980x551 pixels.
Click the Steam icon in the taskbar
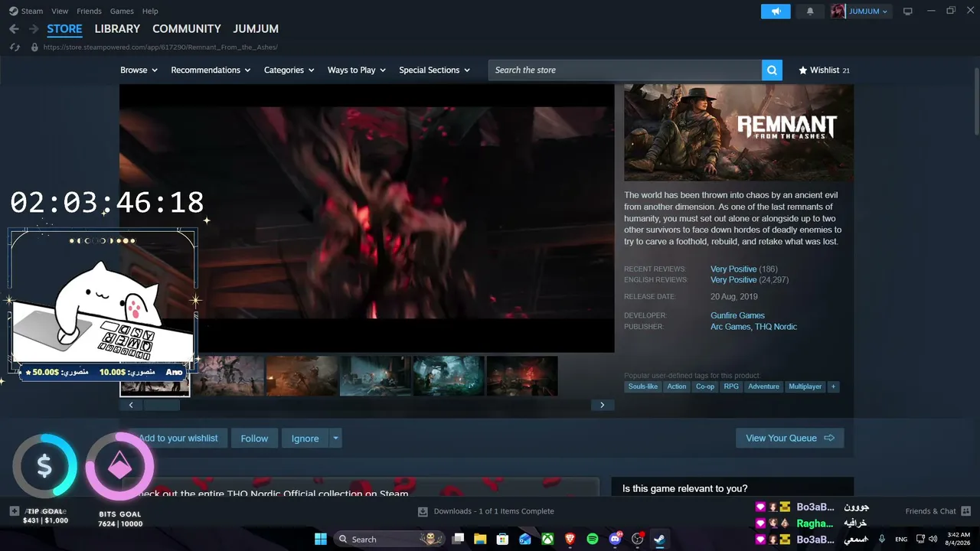click(659, 540)
